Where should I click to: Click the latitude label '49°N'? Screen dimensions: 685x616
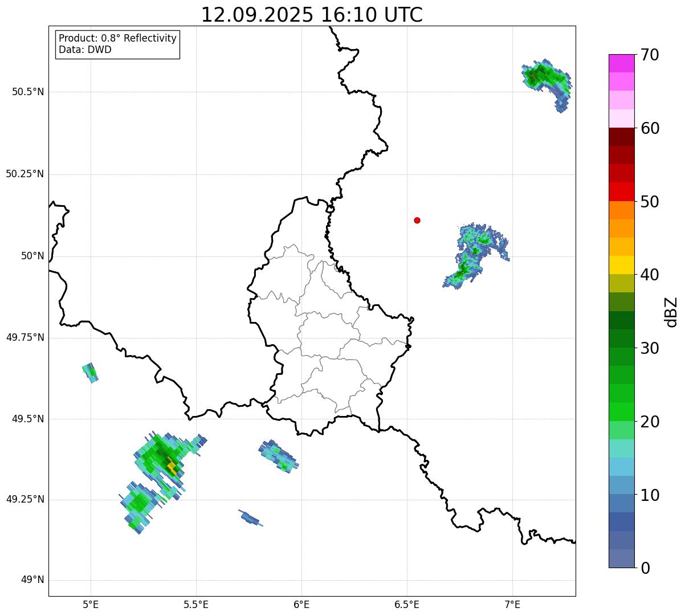pyautogui.click(x=32, y=580)
